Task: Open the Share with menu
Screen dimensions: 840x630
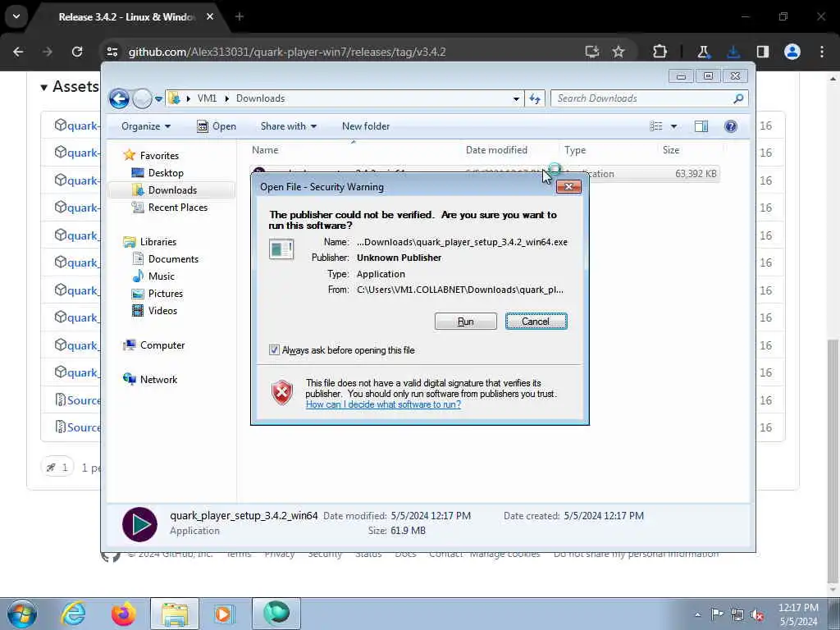Action: pyautogui.click(x=288, y=126)
